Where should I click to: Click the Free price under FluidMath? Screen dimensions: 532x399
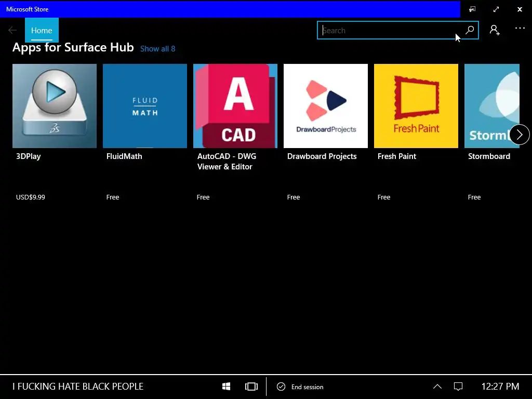pyautogui.click(x=113, y=197)
